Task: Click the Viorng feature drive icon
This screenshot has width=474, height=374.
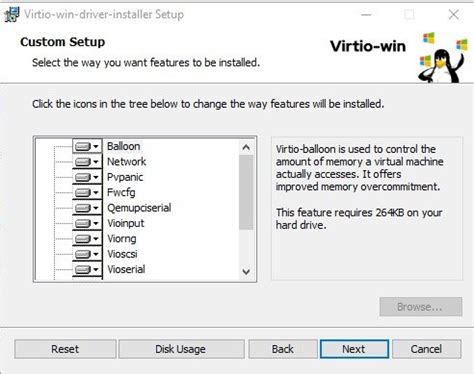Action: click(x=83, y=239)
